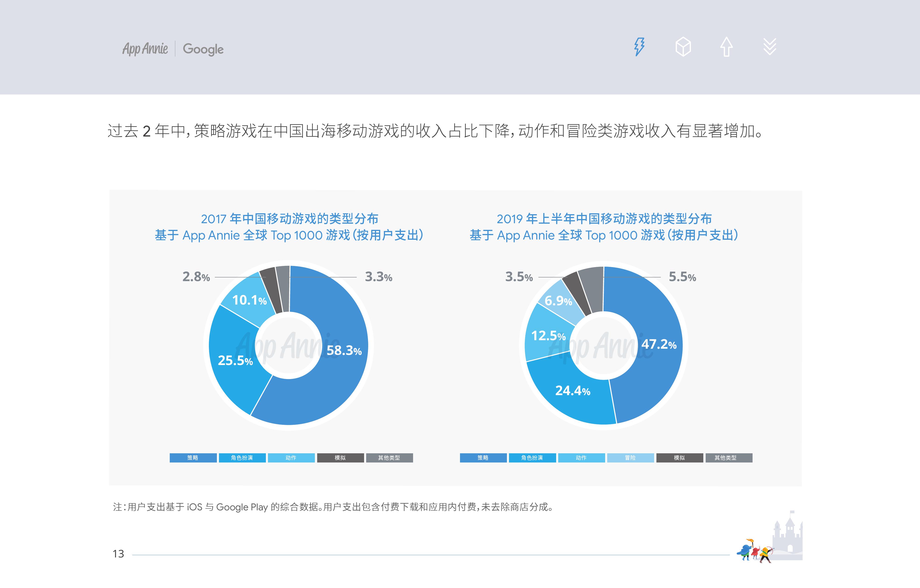Click page number 13 at bottom left

tap(118, 554)
